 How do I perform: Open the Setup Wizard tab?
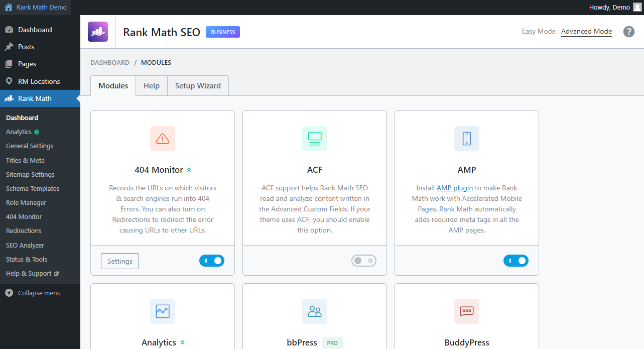point(198,86)
